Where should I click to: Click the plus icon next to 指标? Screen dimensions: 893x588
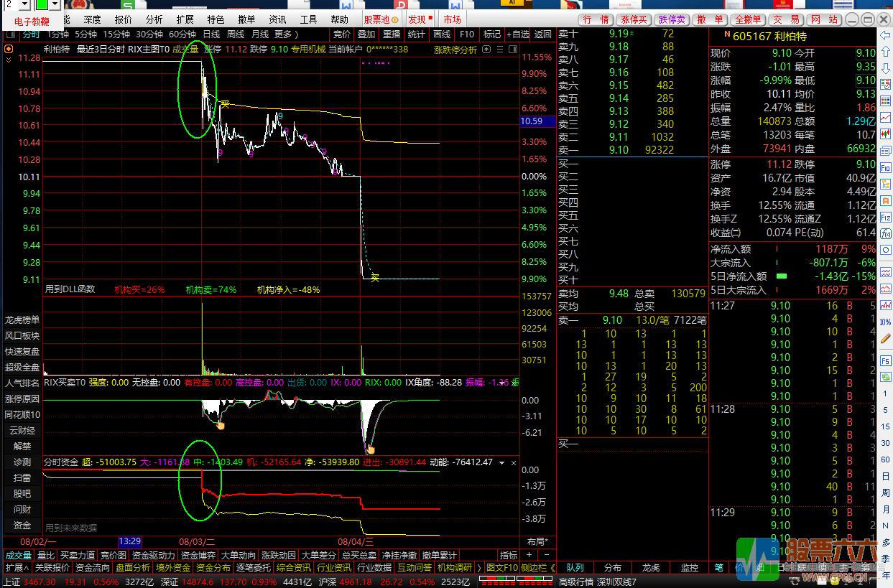(529, 555)
